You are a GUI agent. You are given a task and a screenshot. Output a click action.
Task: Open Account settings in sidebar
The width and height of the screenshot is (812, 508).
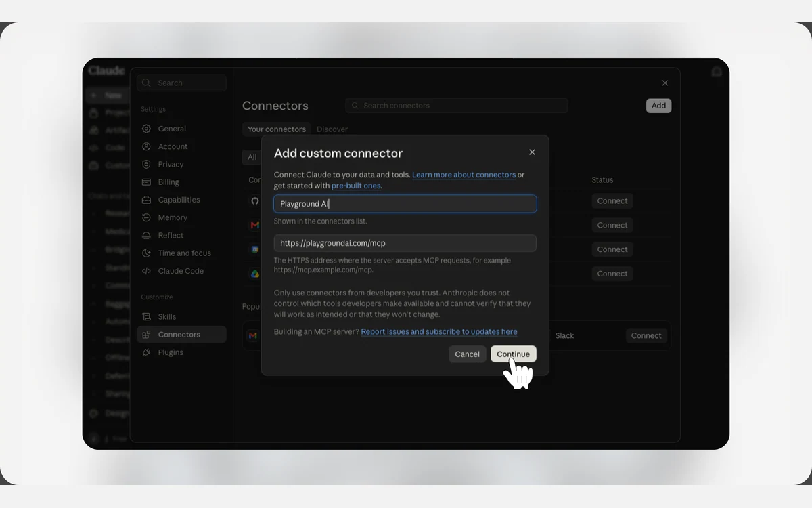[181, 146]
